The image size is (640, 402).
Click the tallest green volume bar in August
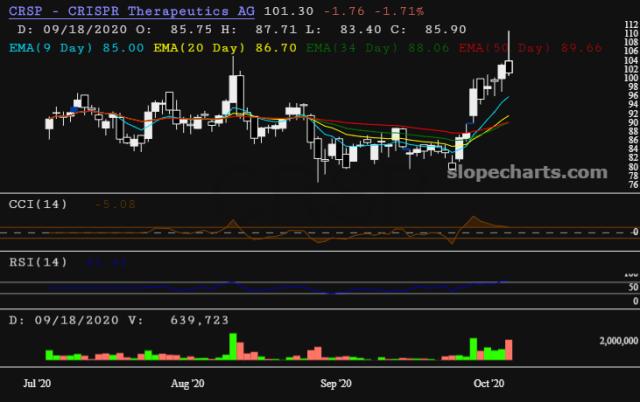(x=233, y=346)
